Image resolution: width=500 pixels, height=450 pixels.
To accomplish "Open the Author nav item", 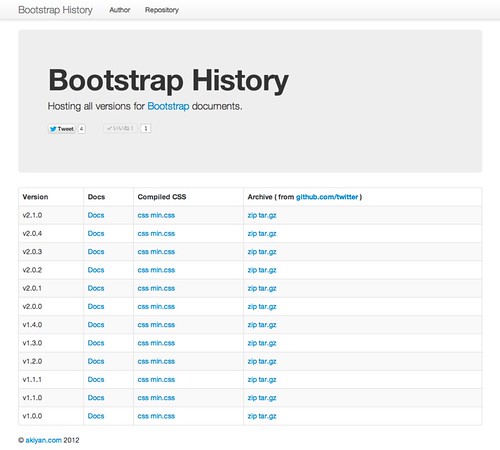I will click(120, 10).
